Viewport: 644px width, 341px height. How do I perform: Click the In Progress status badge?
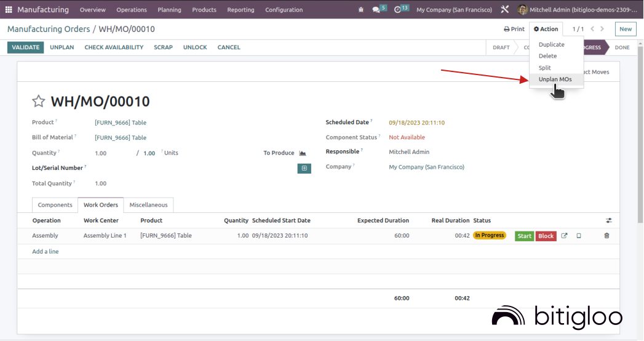(490, 235)
